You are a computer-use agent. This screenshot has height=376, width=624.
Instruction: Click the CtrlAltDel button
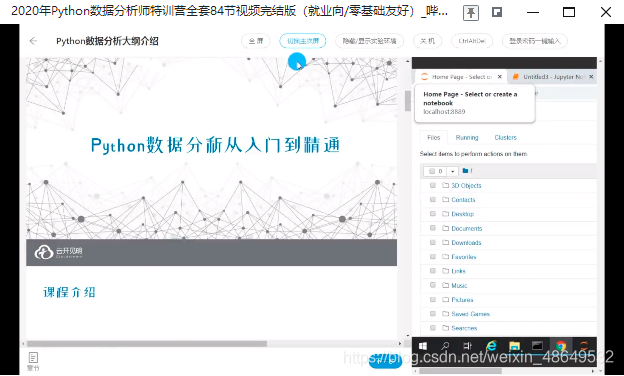click(472, 41)
